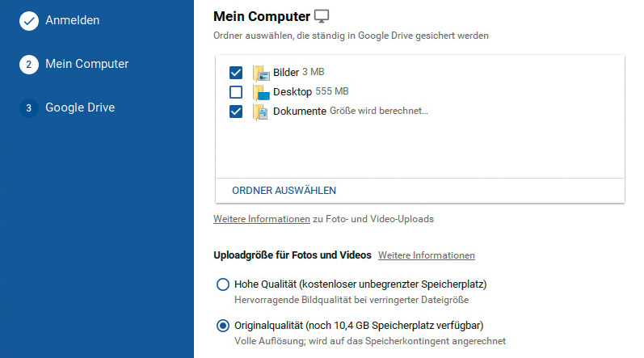644x358 pixels.
Task: Click the Desktop folder icon
Action: coord(261,92)
